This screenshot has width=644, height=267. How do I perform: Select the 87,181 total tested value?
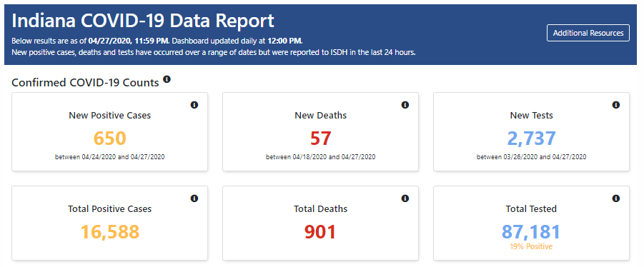531,232
